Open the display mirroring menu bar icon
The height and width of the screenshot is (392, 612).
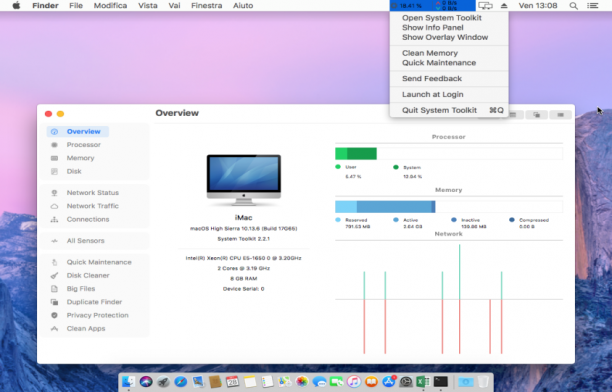point(486,5)
